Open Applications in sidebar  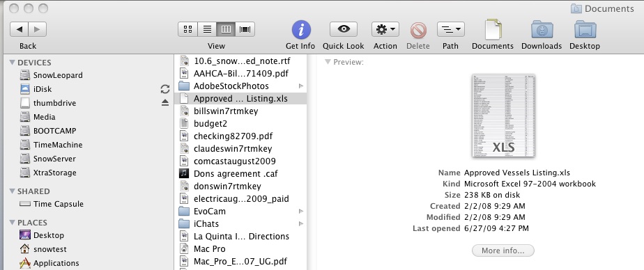tap(49, 263)
